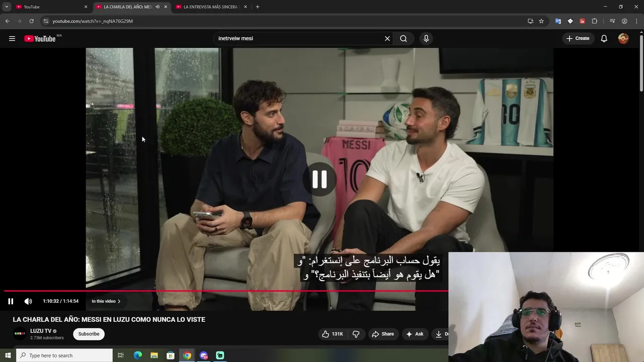644x362 pixels.
Task: Expand the tab search dropdown arrow
Action: click(x=7, y=7)
